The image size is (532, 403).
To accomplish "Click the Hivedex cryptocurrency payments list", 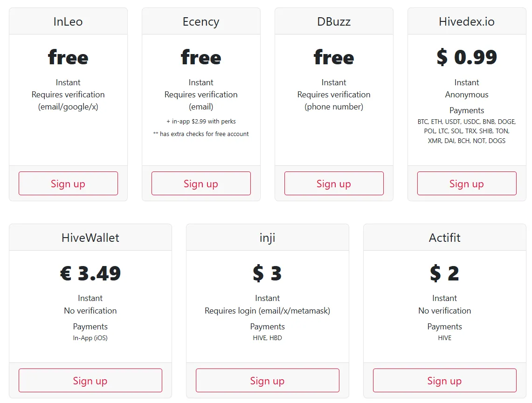I will [467, 131].
